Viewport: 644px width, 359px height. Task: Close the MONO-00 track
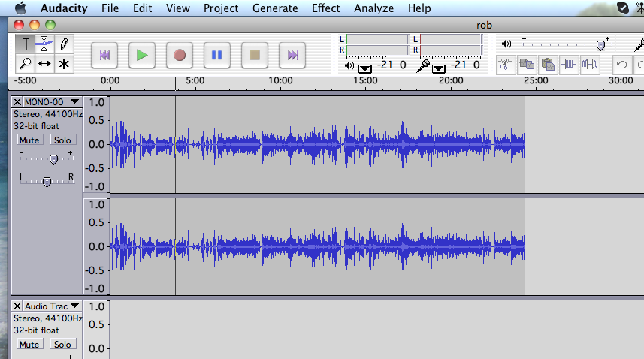pos(17,101)
